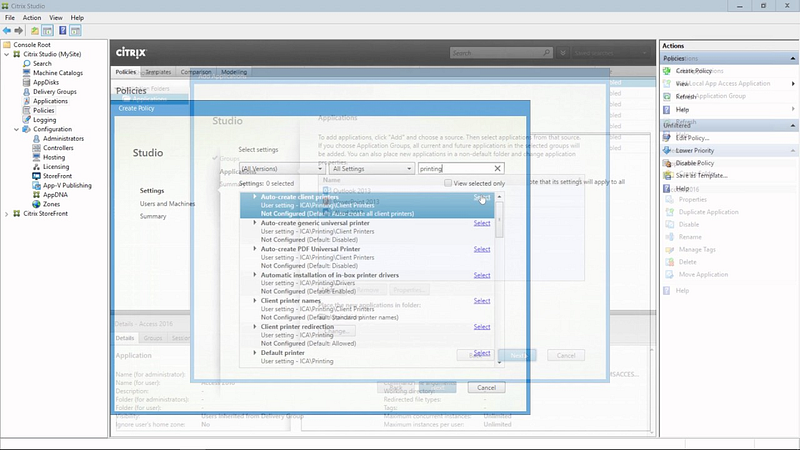
Task: Click Disable Policy action
Action: (x=694, y=163)
